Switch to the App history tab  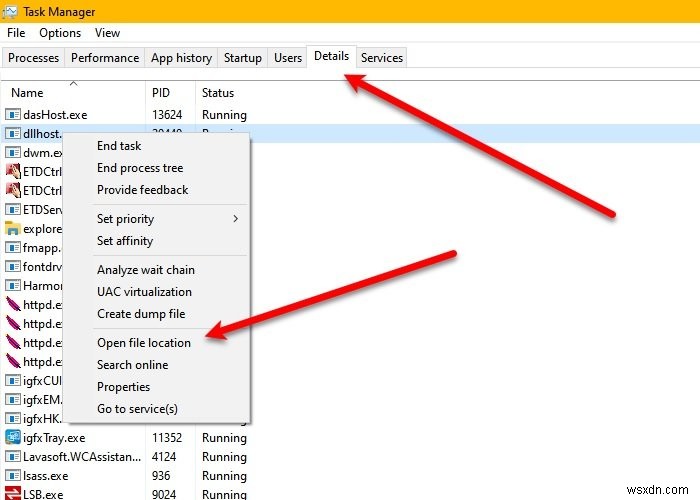pos(181,58)
